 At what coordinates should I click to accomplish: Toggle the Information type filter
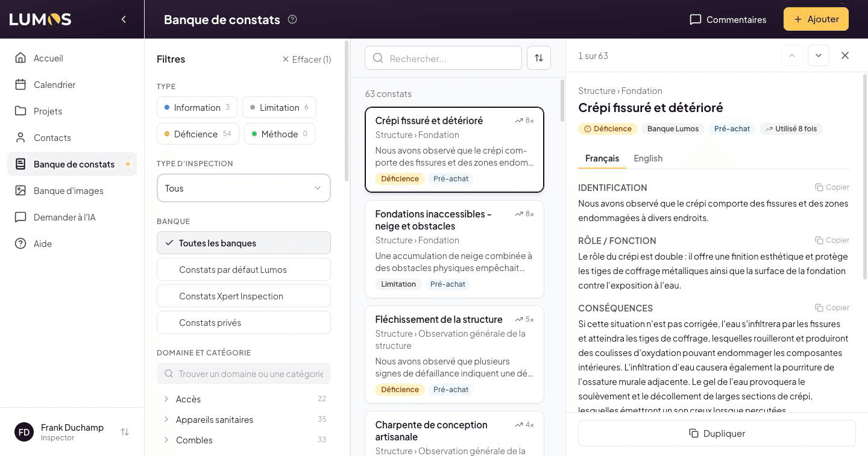[197, 107]
